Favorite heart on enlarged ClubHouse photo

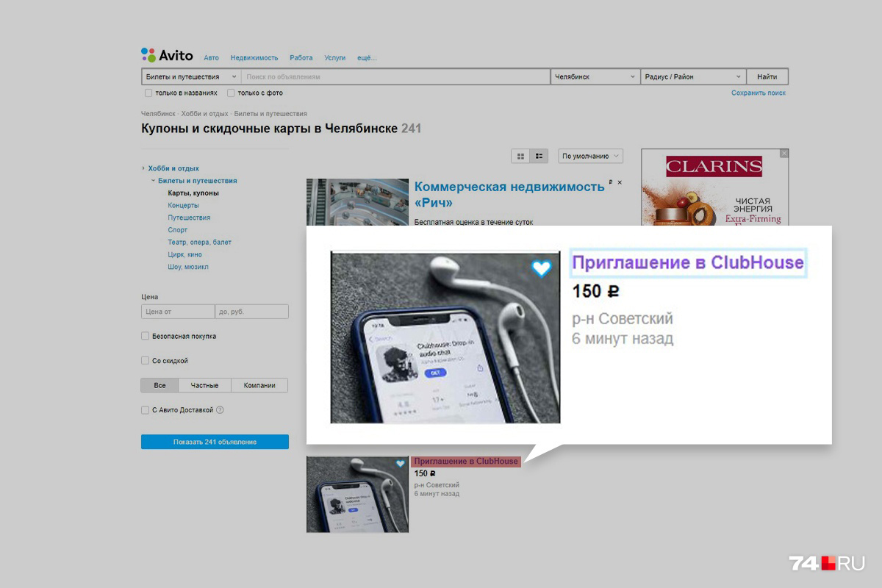541,268
